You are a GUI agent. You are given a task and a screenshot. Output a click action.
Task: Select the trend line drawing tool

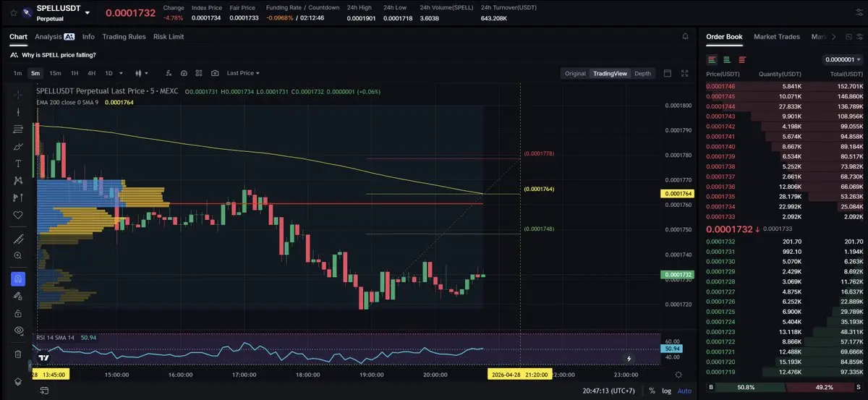(x=18, y=112)
